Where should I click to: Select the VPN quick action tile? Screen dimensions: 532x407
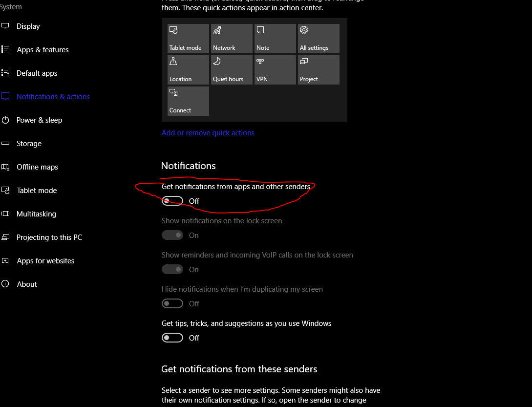[x=275, y=69]
